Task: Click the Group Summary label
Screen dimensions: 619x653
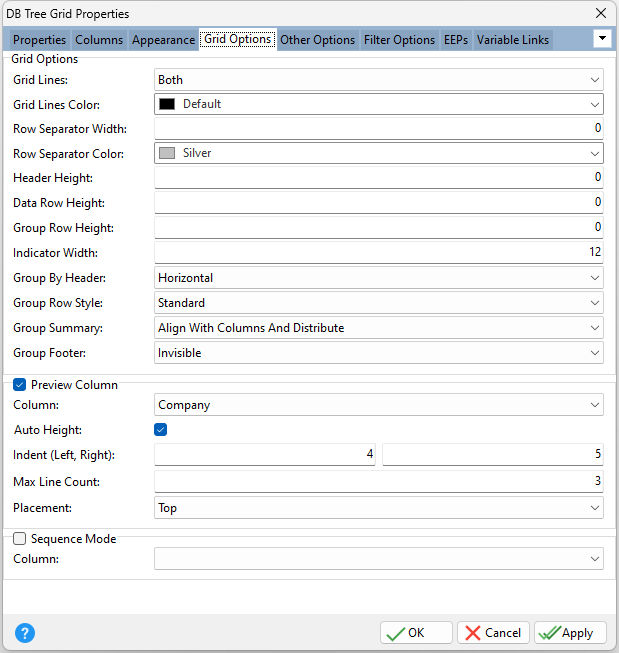Action: point(58,328)
